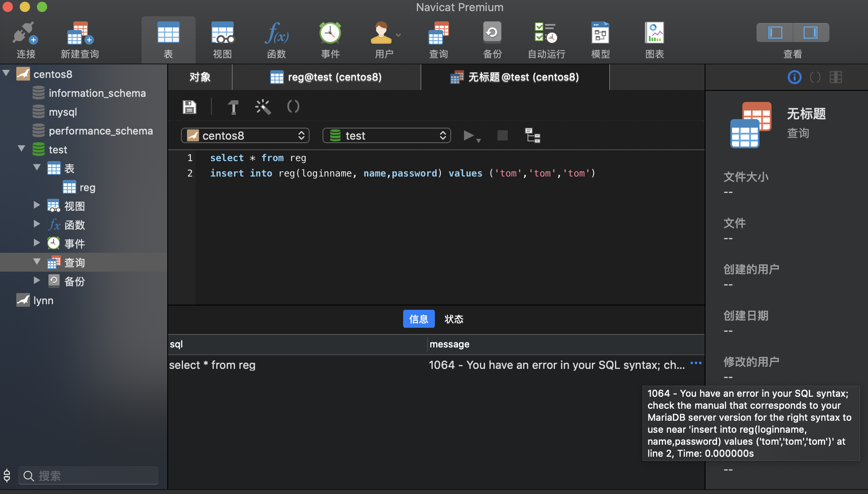Click the code snippet parentheses icon in editor toolbar
The width and height of the screenshot is (868, 494).
pyautogui.click(x=293, y=107)
